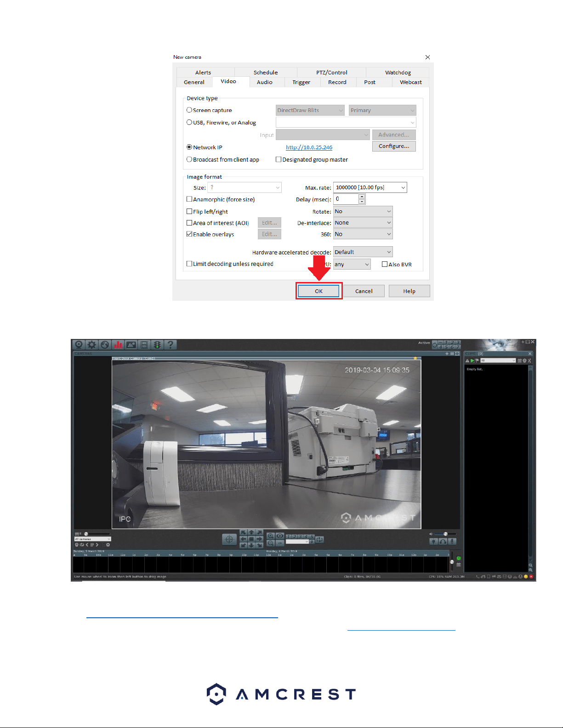Check the Also BVR checkbox

385,264
